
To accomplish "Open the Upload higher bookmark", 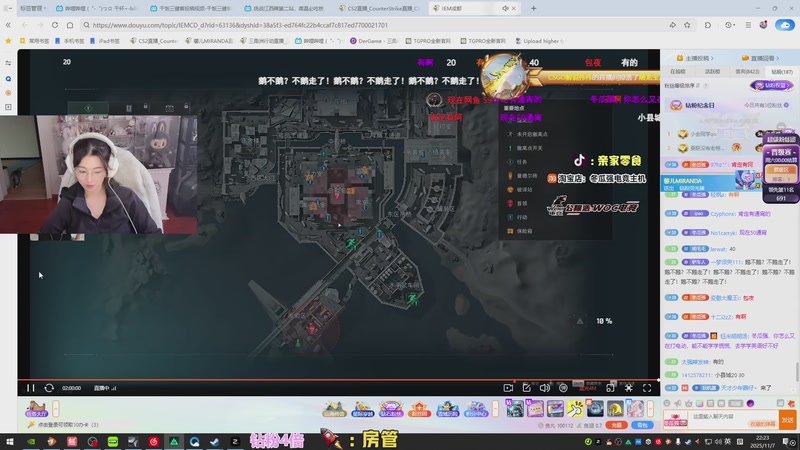I will click(539, 41).
